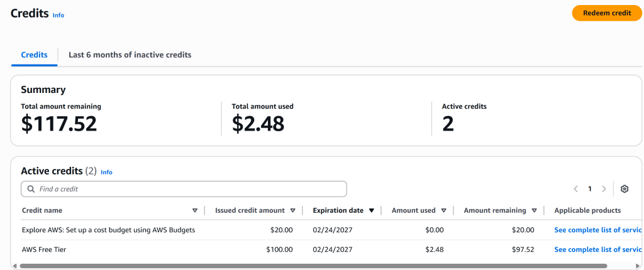The width and height of the screenshot is (644, 270).
Task: Open Info link beside Credits heading
Action: [x=58, y=15]
